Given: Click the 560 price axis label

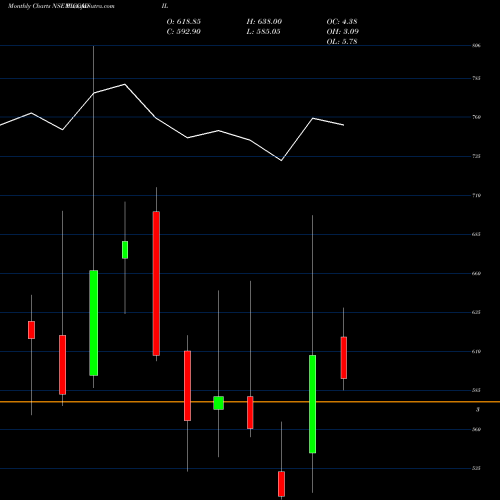Looking at the screenshot, I should tap(476, 429).
